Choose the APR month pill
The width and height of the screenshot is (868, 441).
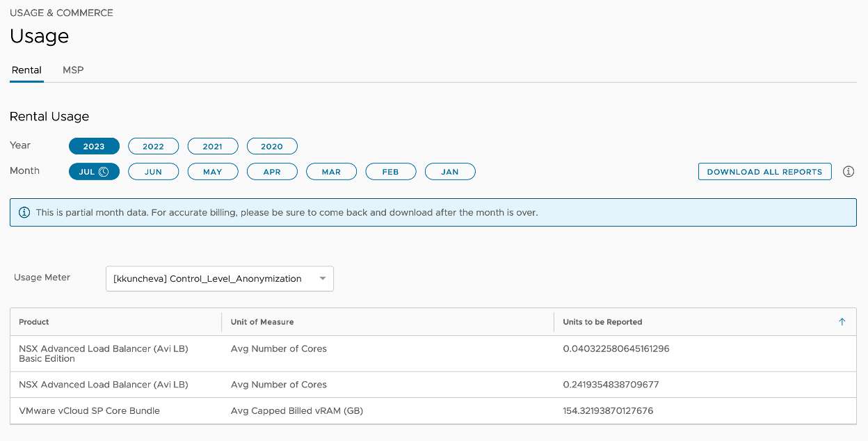272,172
